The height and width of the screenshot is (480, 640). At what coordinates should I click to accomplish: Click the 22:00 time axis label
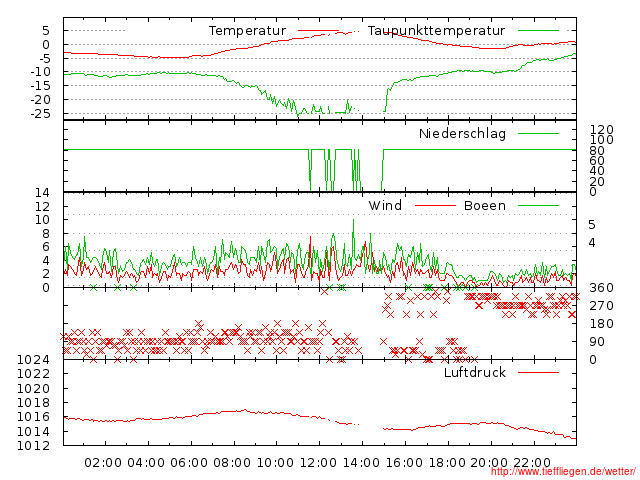[532, 463]
